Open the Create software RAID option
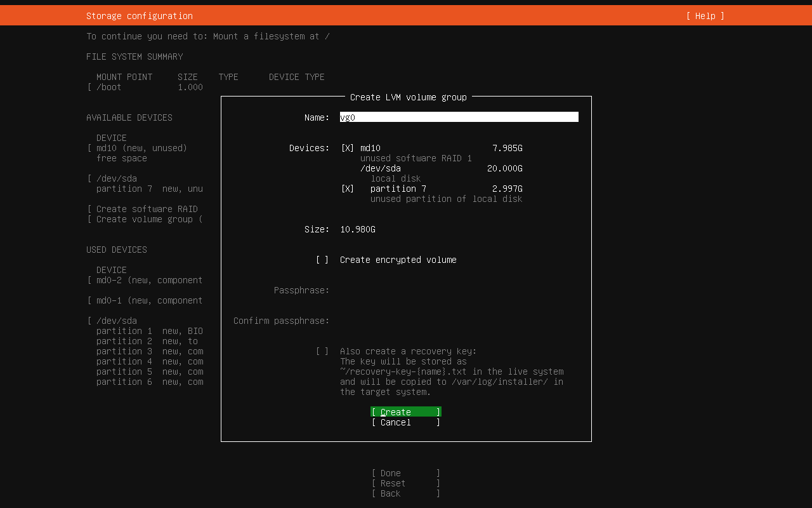 click(x=146, y=209)
